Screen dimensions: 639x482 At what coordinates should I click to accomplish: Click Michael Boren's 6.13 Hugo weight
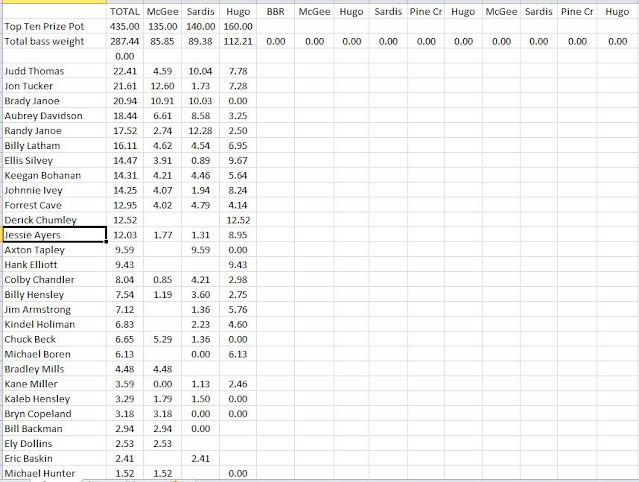[238, 354]
